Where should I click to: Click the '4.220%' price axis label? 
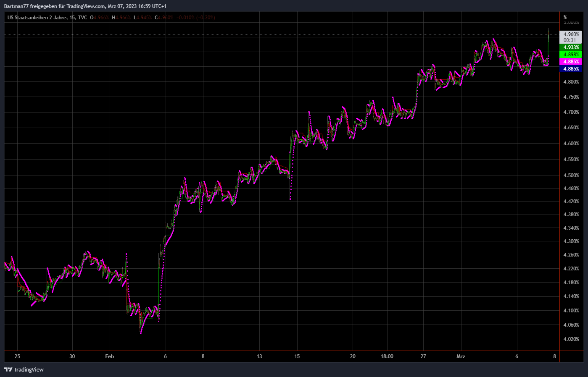click(571, 269)
